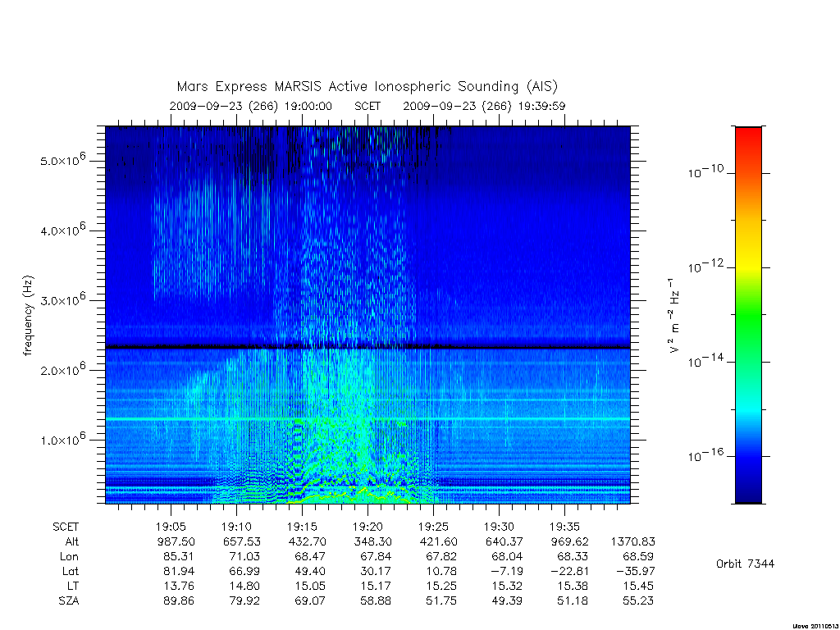Click altitude value '657.53'
Viewport: 840px width, 630px height.
(x=242, y=541)
